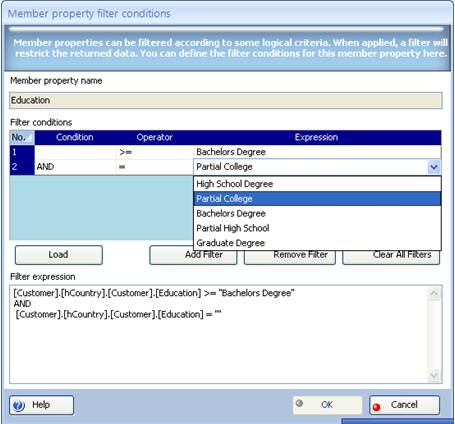Viewport: 455px width, 424px height.
Task: Choose Graduate Degree option
Action: point(317,243)
